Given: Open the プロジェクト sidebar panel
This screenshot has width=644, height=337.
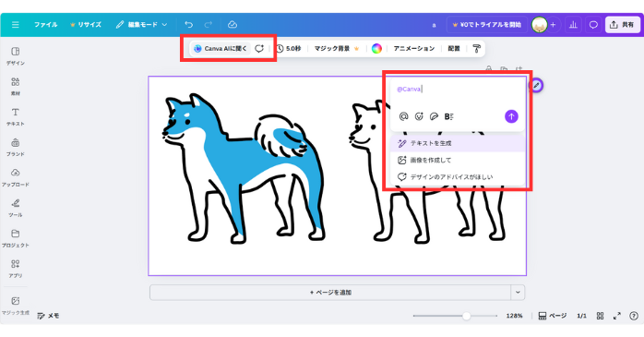Looking at the screenshot, I should click(15, 238).
